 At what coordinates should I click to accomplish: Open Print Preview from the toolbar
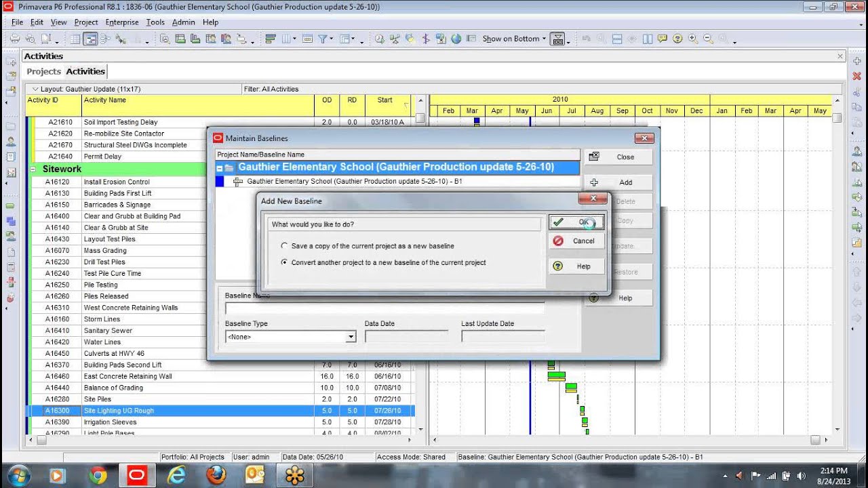[30, 39]
